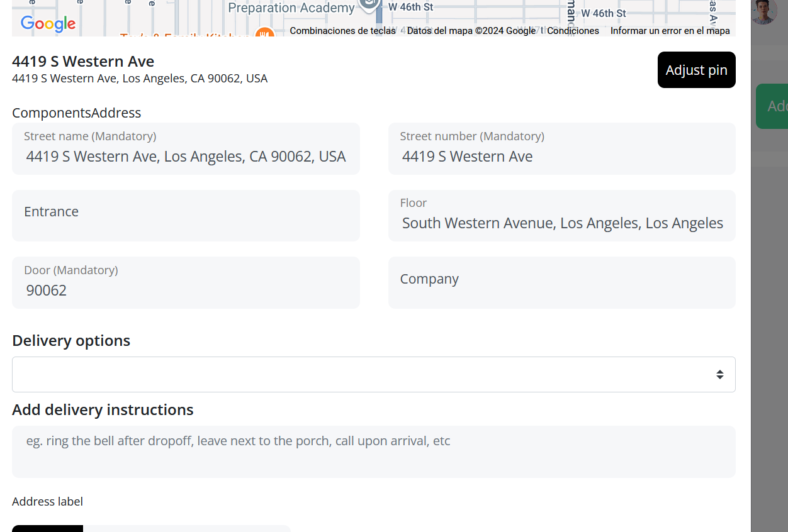Click the Google logo on the map
788x532 pixels.
pos(48,23)
